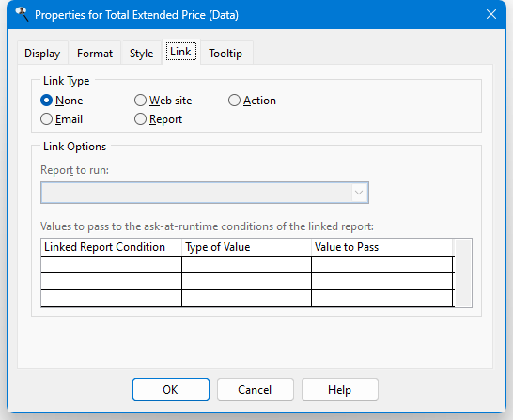Select the Link tab
513x420 pixels.
point(181,52)
